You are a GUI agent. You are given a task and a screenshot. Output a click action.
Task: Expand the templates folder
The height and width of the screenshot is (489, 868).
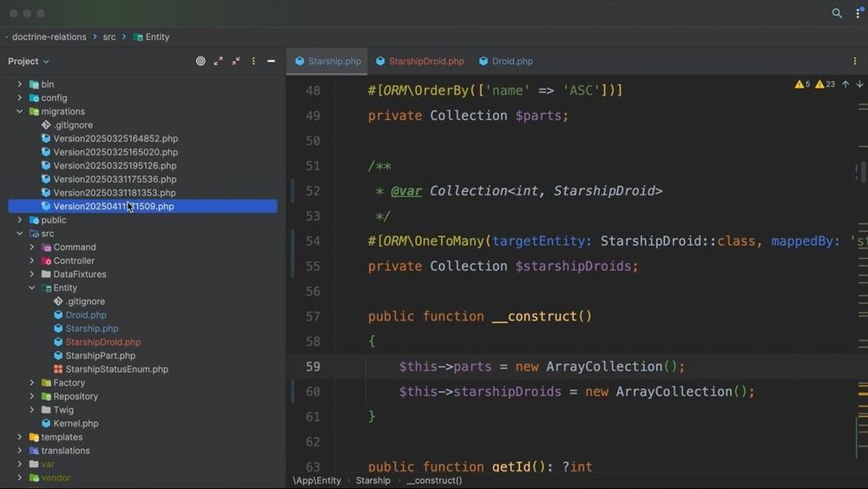point(20,437)
